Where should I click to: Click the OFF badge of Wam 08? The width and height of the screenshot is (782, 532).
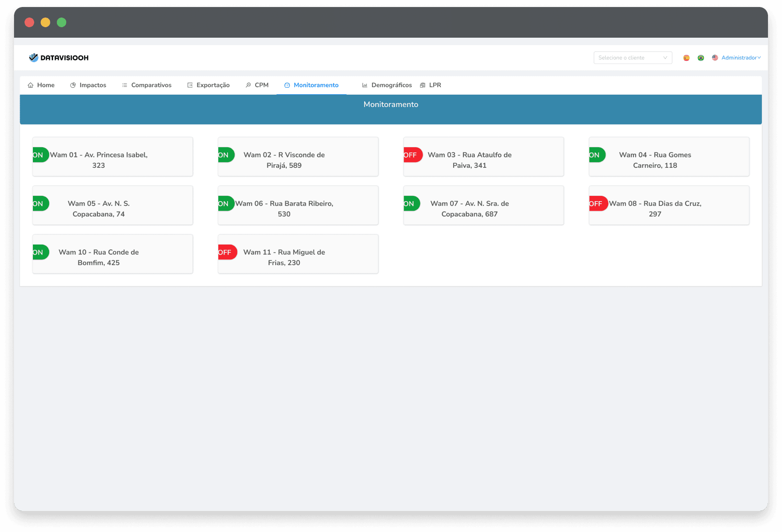598,204
